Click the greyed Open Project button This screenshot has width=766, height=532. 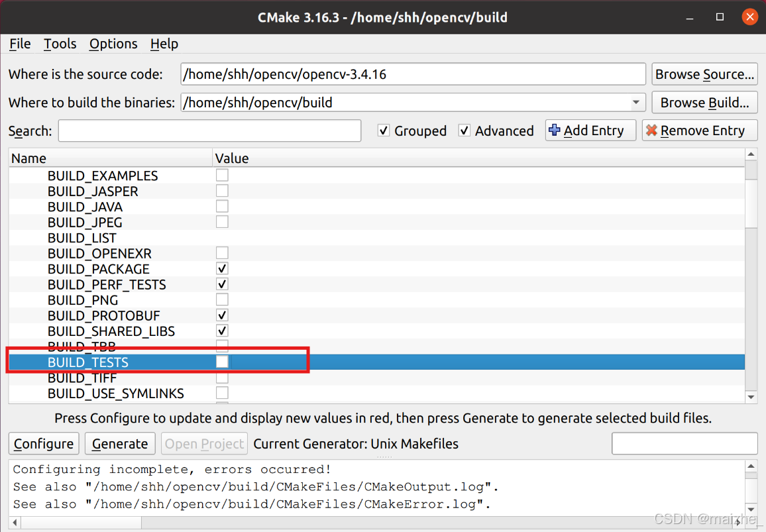[204, 444]
